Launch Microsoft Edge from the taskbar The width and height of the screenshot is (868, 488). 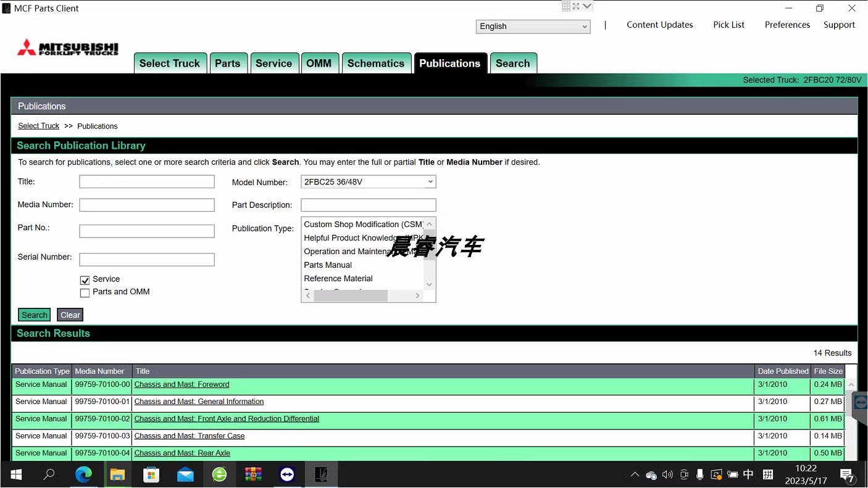(83, 474)
